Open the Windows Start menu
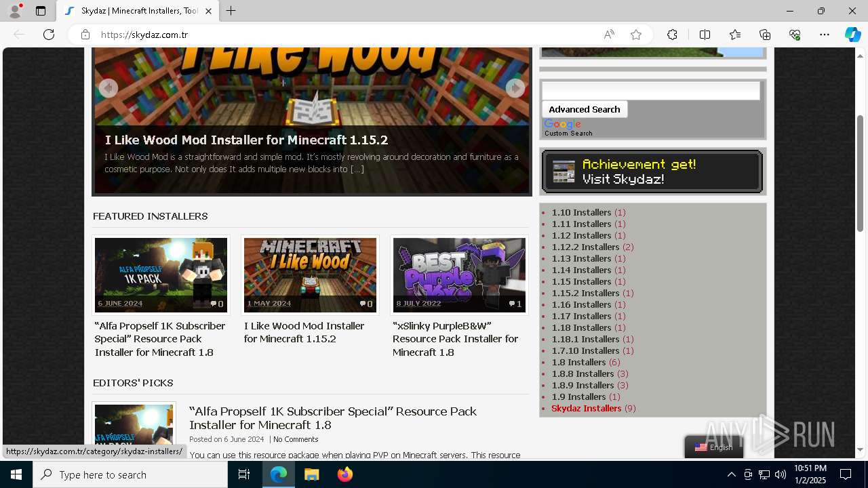The height and width of the screenshot is (488, 868). coord(16,474)
